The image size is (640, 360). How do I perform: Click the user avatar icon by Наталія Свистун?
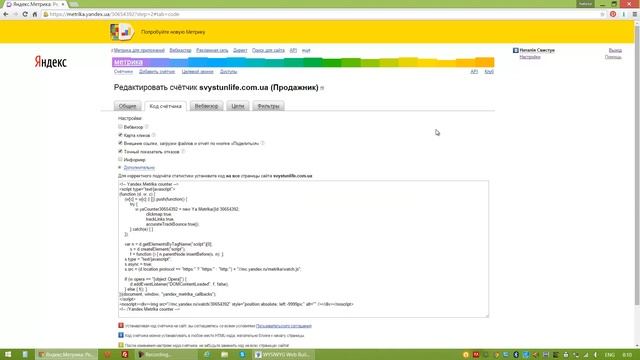click(x=516, y=50)
